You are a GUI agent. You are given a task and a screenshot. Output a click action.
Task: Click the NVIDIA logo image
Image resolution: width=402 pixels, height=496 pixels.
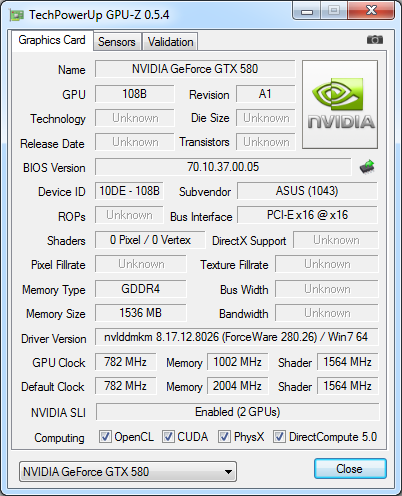(x=340, y=104)
